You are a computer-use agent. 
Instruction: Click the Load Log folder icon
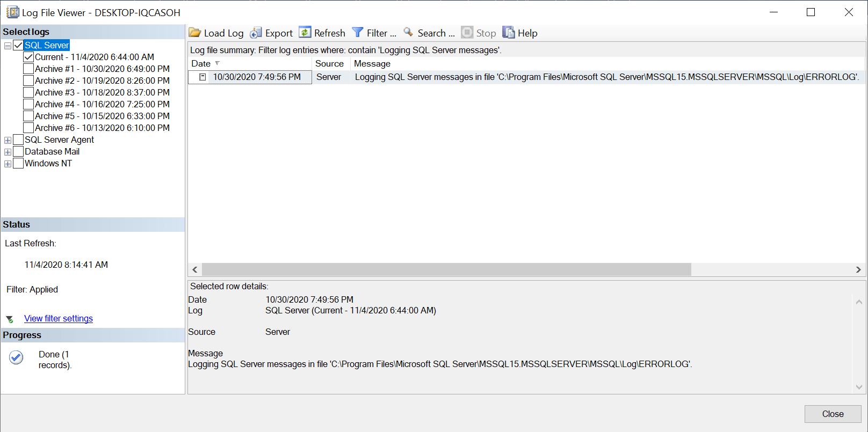pyautogui.click(x=194, y=33)
